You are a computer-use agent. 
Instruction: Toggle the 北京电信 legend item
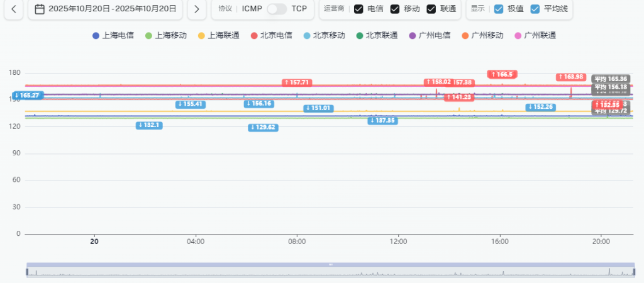pos(271,35)
